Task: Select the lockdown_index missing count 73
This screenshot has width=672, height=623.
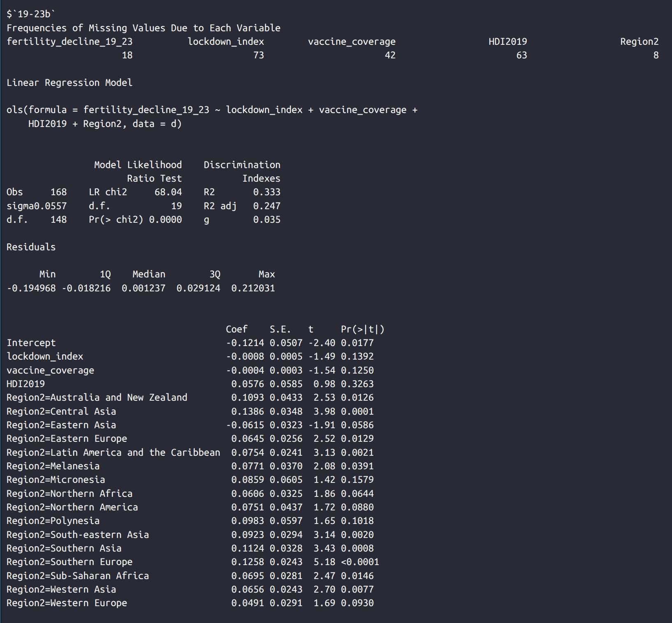Action: (x=258, y=55)
